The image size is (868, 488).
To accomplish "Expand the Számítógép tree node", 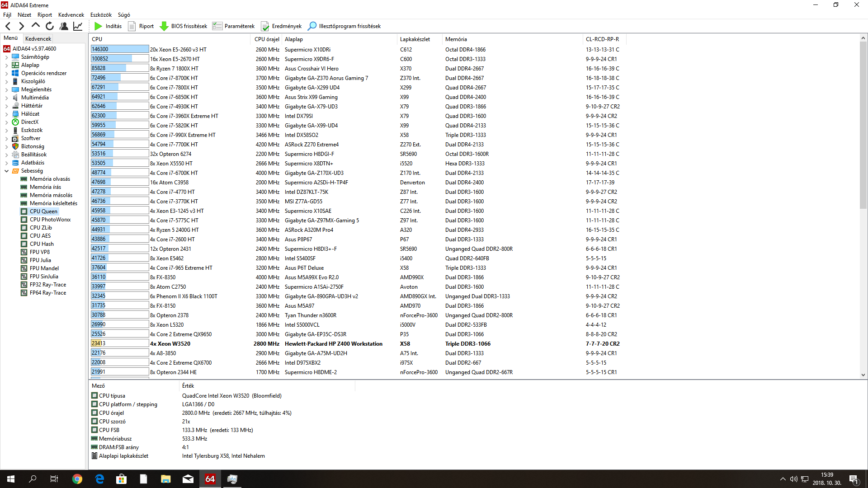I will [x=6, y=57].
